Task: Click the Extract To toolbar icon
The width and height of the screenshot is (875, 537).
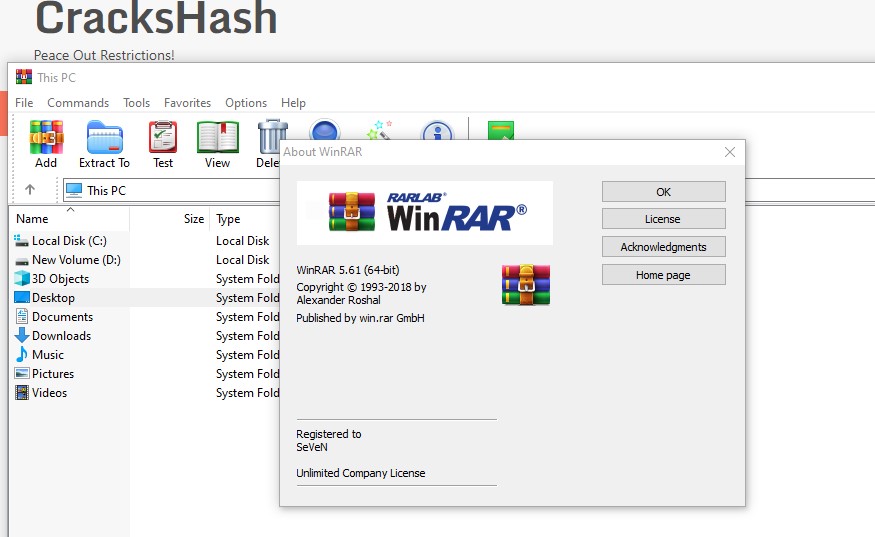Action: click(104, 137)
